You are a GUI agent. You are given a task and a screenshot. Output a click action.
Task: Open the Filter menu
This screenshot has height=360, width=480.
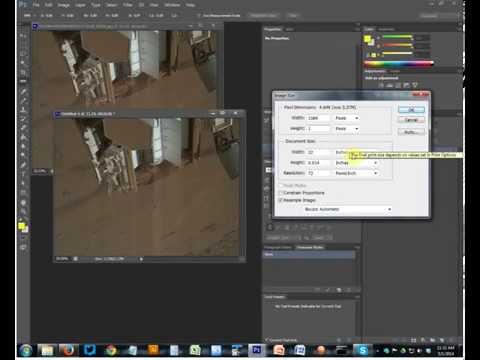(x=128, y=5)
